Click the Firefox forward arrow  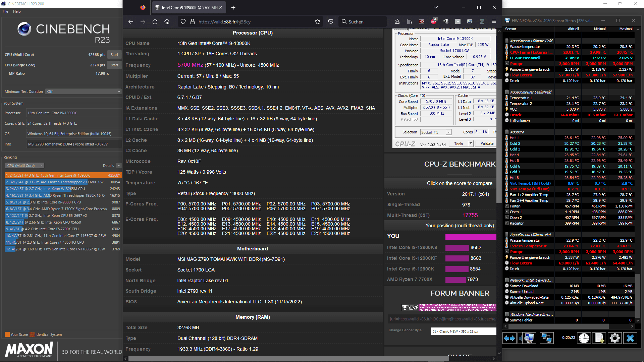[x=143, y=22]
